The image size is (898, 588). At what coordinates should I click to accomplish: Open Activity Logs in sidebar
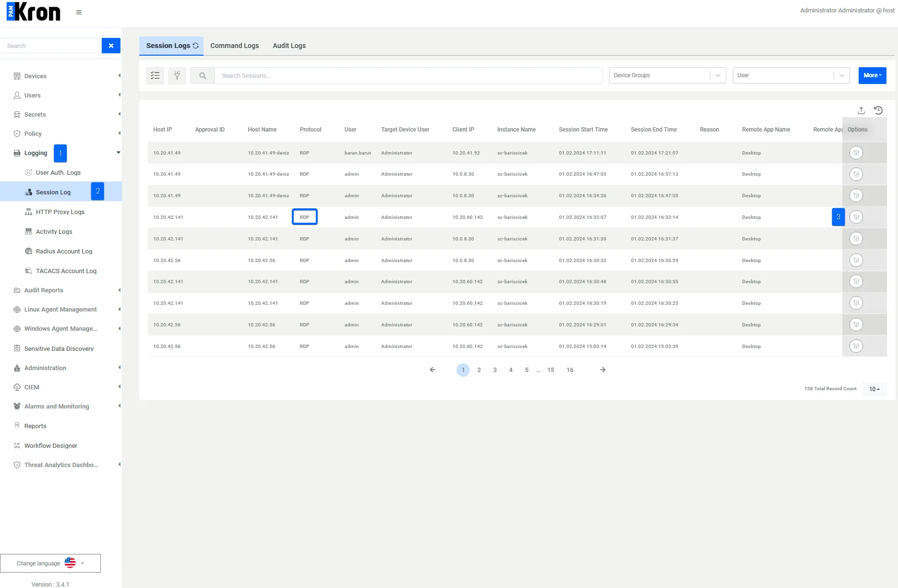click(54, 231)
